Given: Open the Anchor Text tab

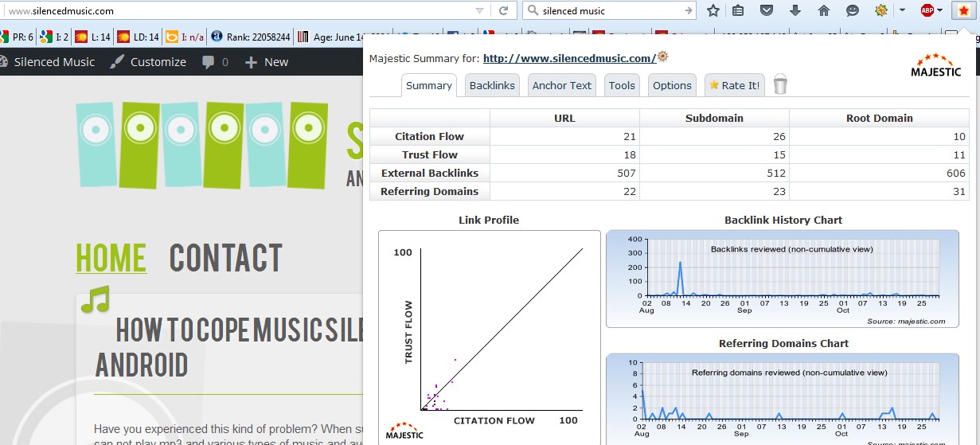Looking at the screenshot, I should pyautogui.click(x=562, y=85).
